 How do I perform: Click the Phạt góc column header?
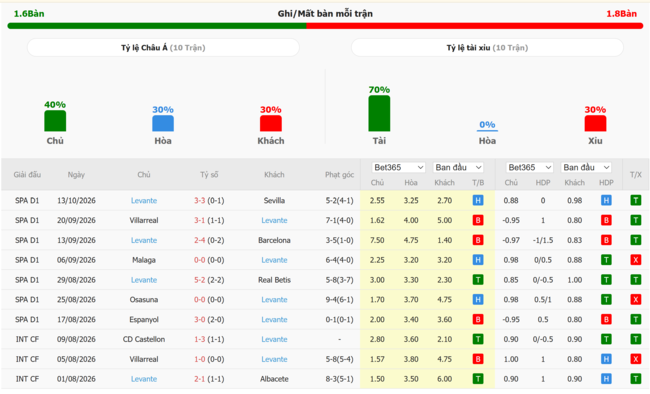(340, 175)
